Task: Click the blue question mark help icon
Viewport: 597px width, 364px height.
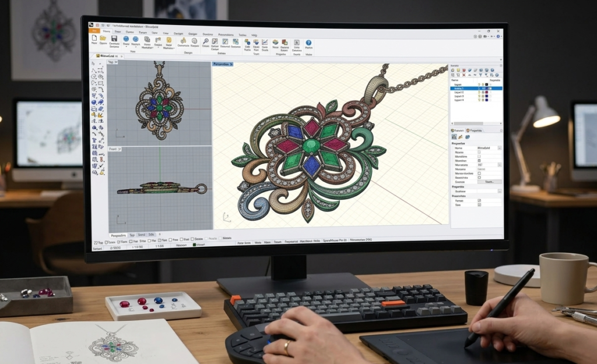Action: tap(308, 43)
